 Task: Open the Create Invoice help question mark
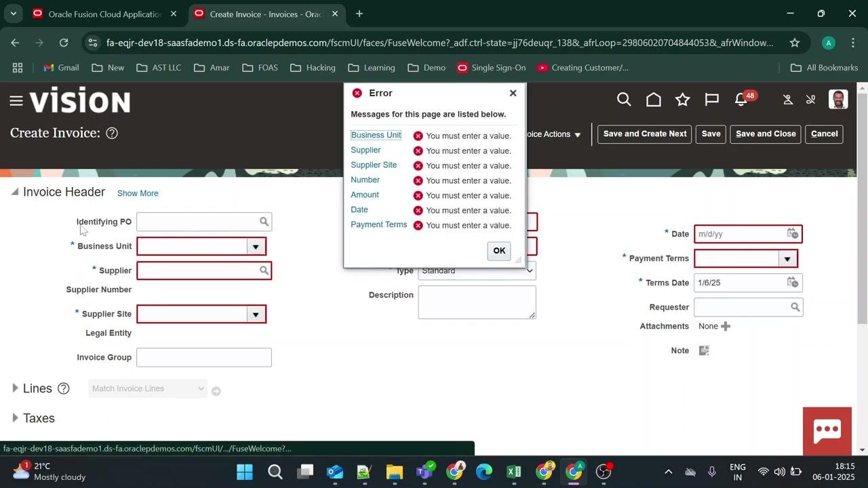tap(112, 134)
